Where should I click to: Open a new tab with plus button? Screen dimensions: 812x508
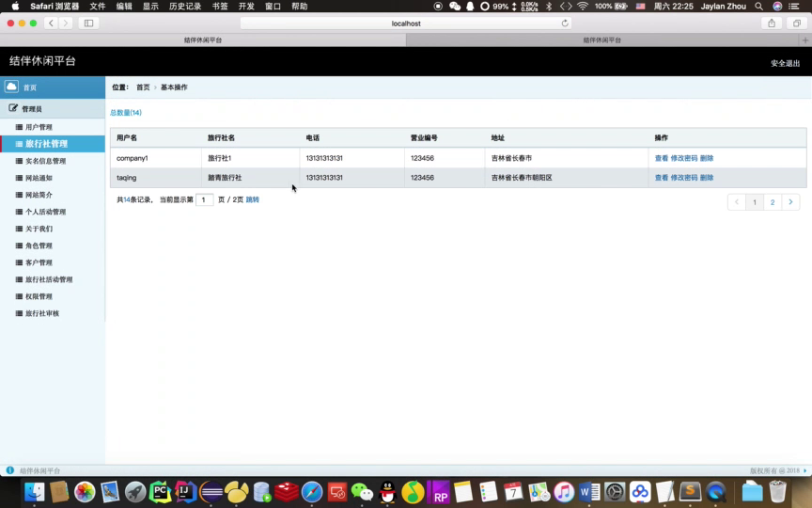click(x=805, y=40)
